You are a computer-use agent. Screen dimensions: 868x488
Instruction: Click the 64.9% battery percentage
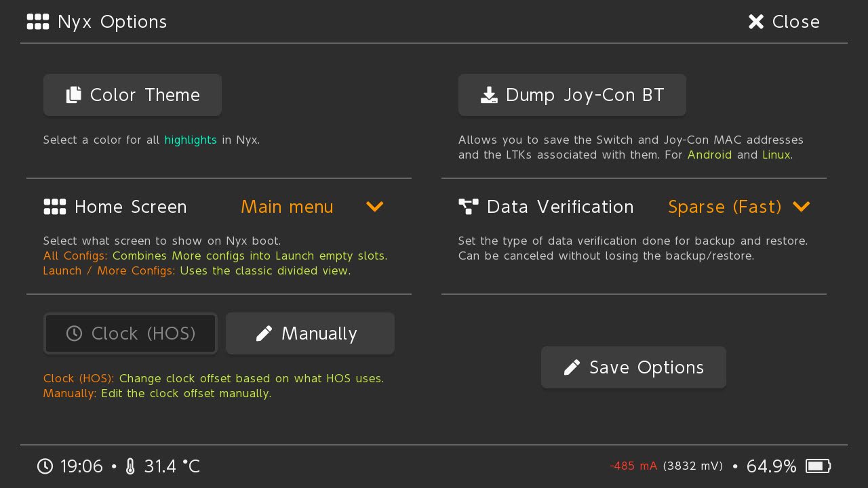(772, 466)
